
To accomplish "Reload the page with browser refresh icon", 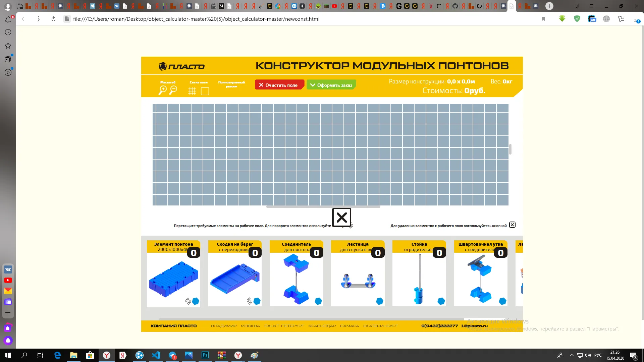I will (x=53, y=19).
